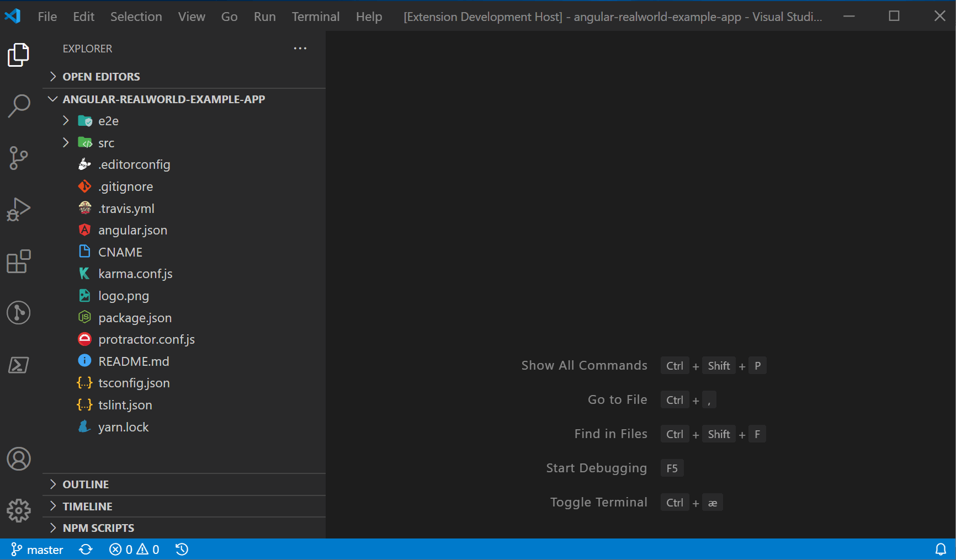The width and height of the screenshot is (956, 560).
Task: Click the Toggle Terminal label
Action: tap(599, 502)
